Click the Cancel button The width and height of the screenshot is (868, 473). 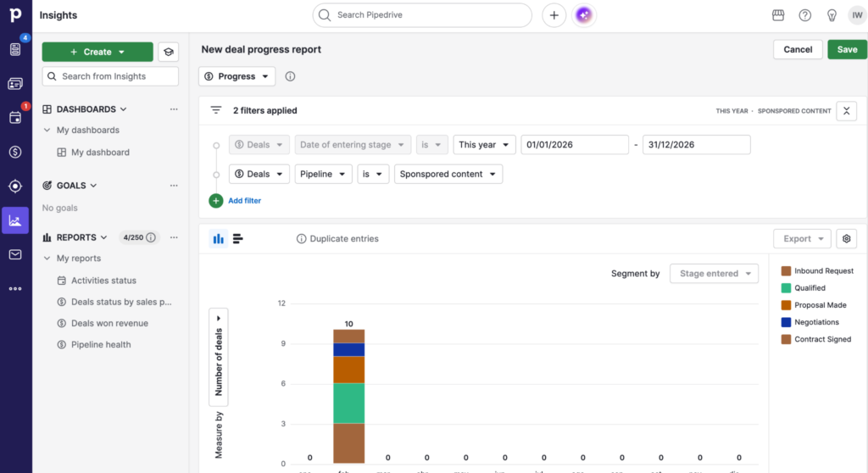click(798, 49)
